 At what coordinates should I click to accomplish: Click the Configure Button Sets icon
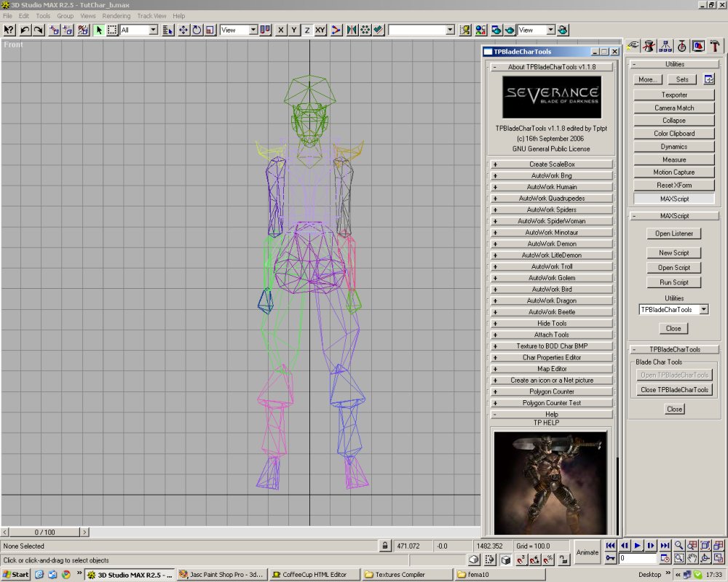[x=708, y=79]
